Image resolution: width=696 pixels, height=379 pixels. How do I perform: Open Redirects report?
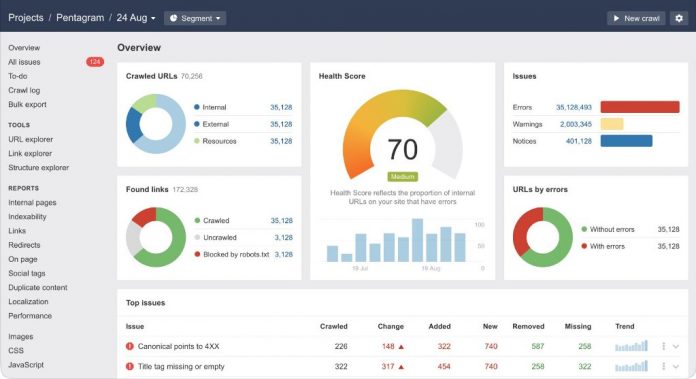coord(24,245)
